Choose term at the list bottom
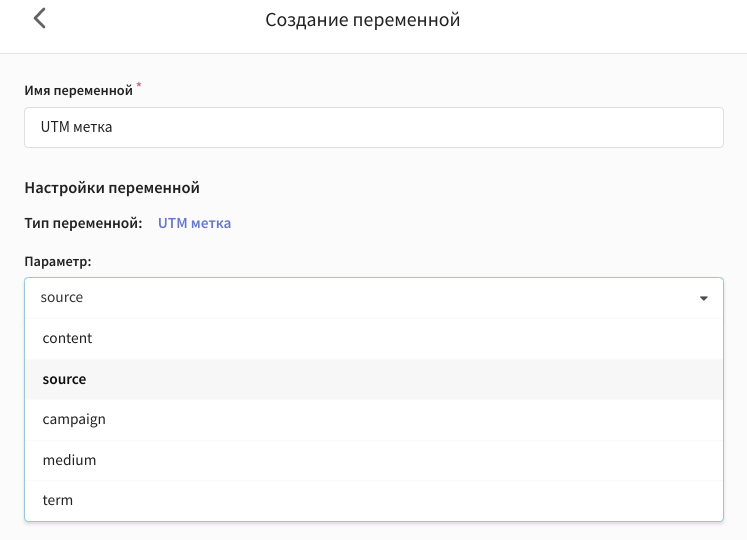Image resolution: width=747 pixels, height=540 pixels. (x=374, y=500)
